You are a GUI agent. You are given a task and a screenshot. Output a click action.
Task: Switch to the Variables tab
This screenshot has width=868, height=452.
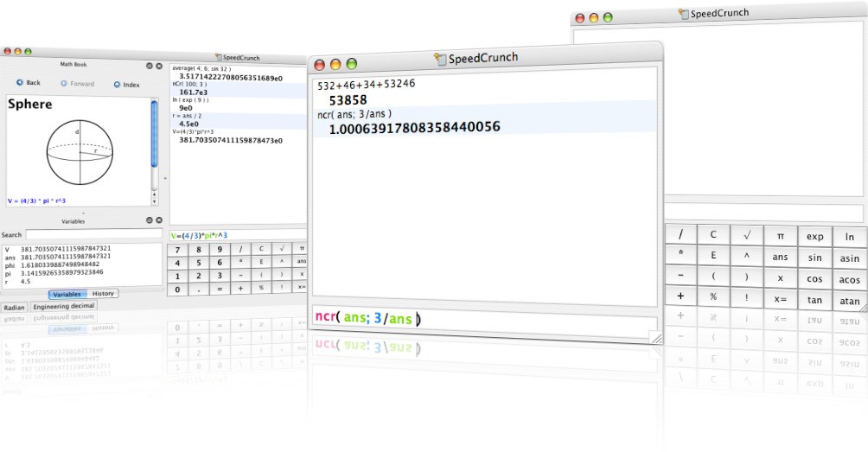coord(67,294)
